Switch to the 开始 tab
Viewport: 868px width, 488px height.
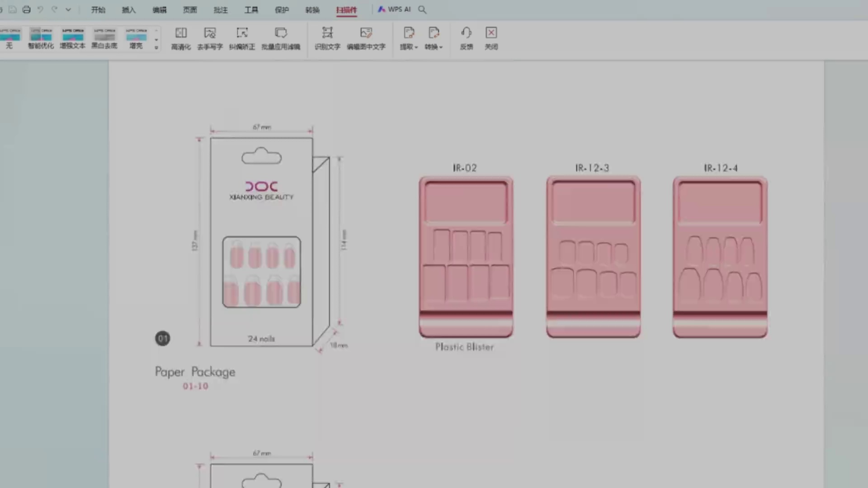(98, 10)
